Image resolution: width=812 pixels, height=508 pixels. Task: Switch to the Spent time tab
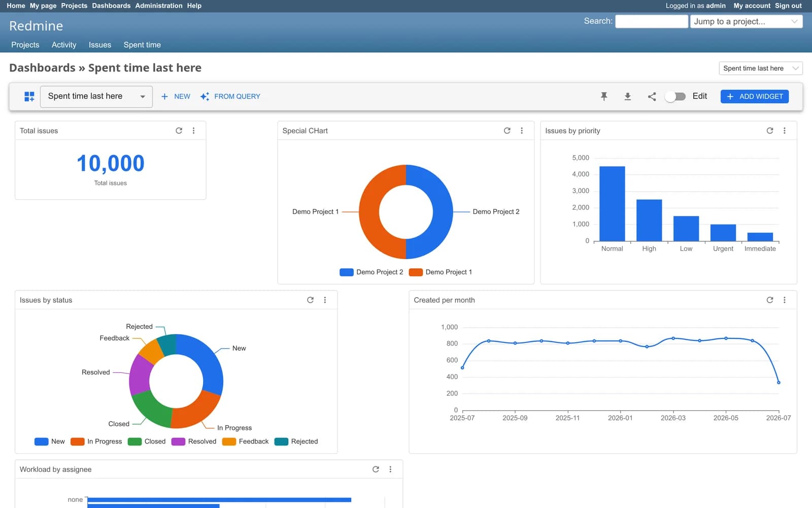pyautogui.click(x=142, y=45)
